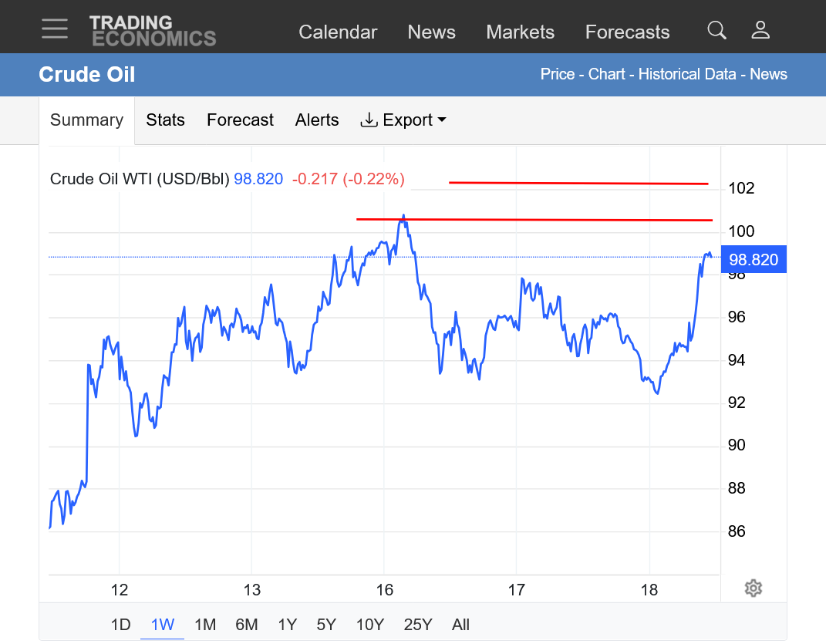Select the Alerts tab

coord(317,120)
